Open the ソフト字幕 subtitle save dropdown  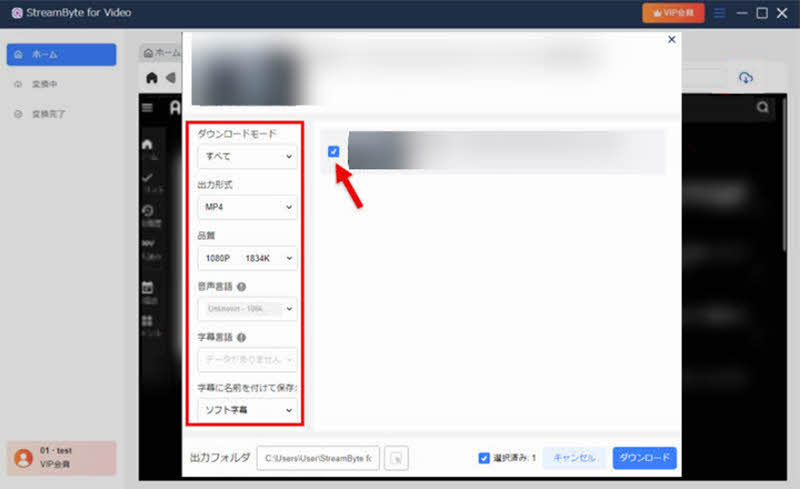coord(249,410)
